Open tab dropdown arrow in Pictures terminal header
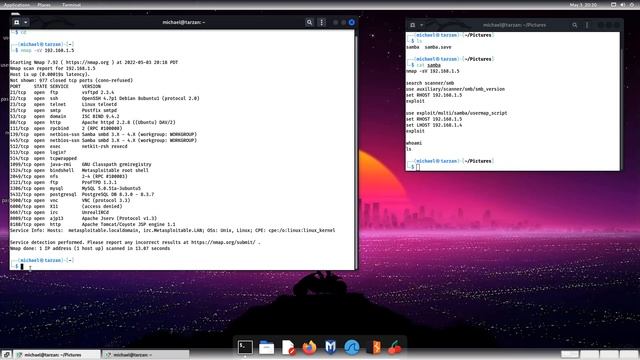 pyautogui.click(x=421, y=25)
